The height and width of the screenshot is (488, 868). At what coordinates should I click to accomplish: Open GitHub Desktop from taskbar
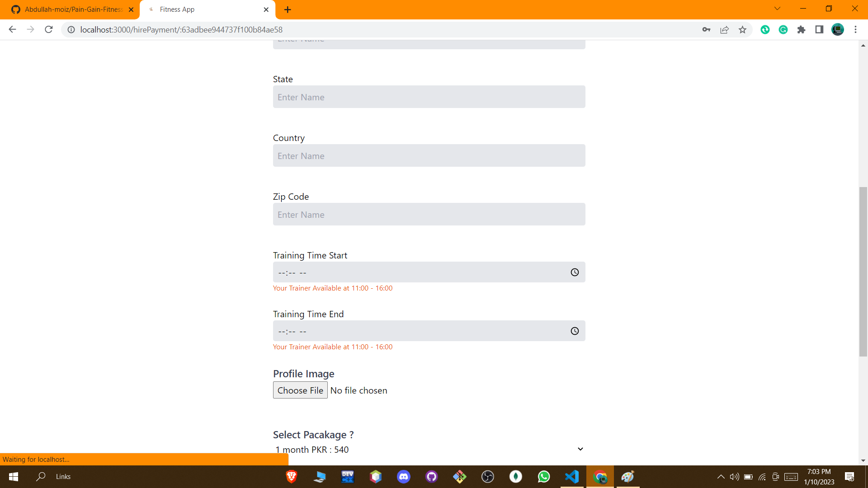coord(432,477)
